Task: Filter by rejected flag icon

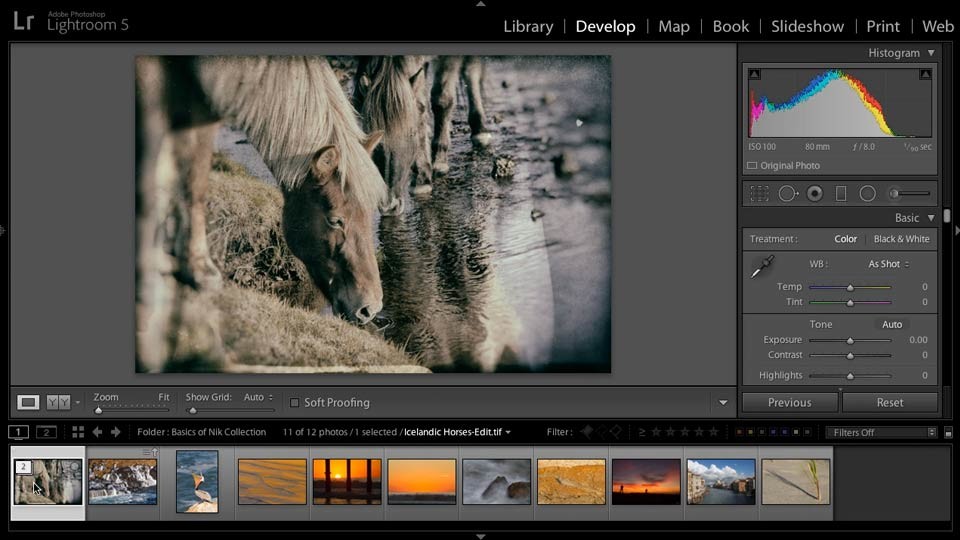Action: [x=616, y=432]
